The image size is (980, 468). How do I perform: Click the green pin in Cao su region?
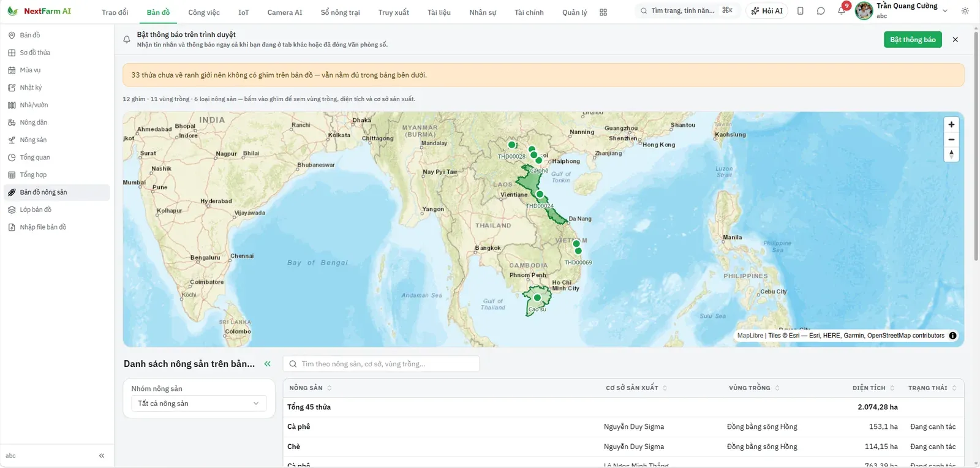coord(537,298)
